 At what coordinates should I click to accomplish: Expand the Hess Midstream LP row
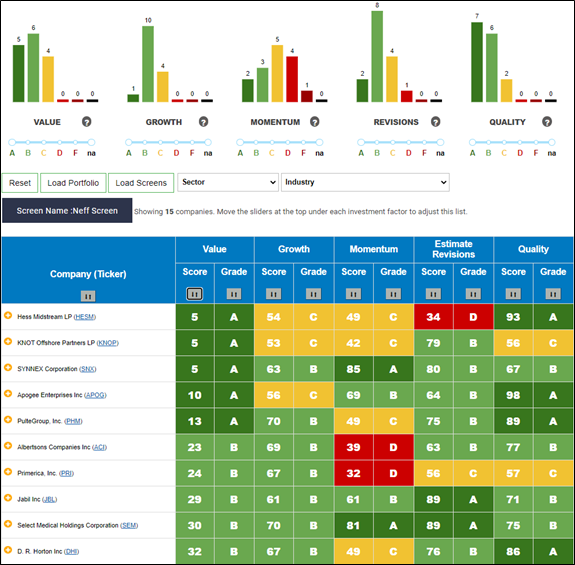coord(8,315)
